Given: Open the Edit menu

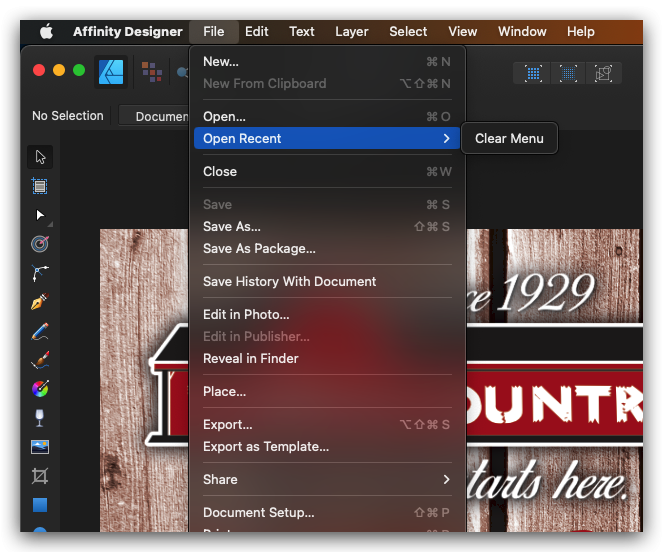Looking at the screenshot, I should (257, 31).
